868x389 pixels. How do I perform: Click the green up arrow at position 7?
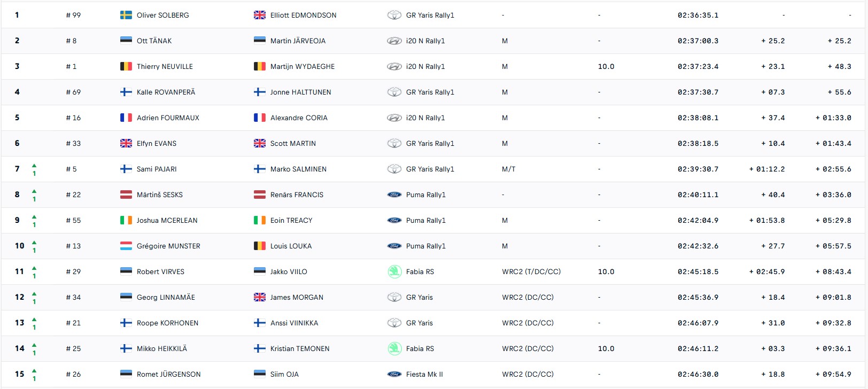(34, 165)
